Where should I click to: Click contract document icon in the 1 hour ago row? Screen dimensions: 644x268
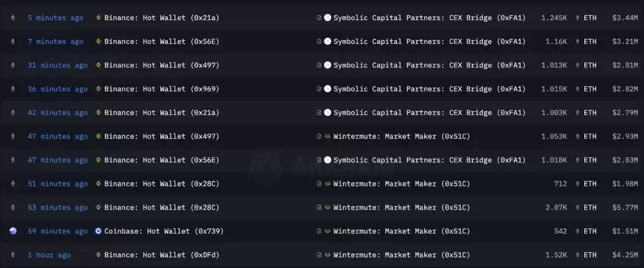click(x=319, y=255)
